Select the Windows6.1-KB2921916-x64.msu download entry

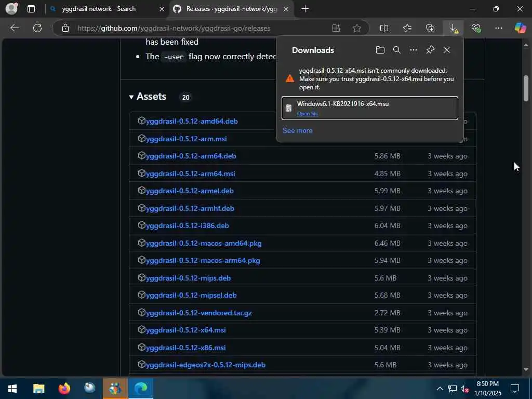370,108
